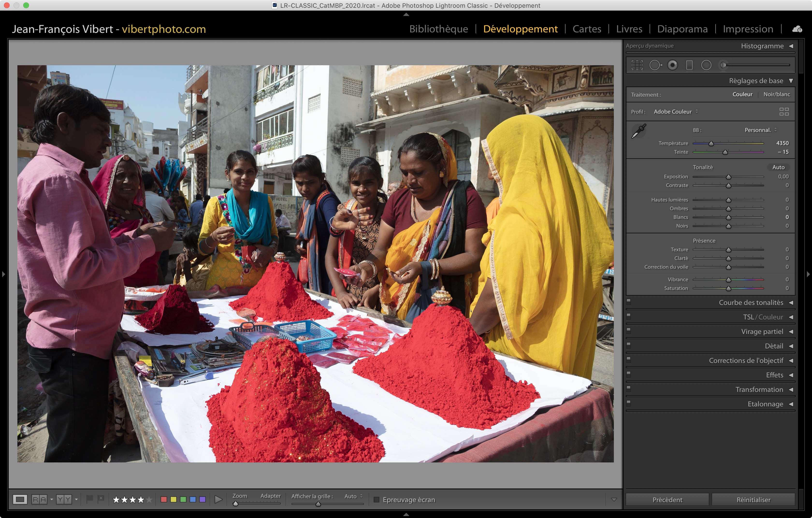Screen dimensions: 812x518
Task: Activate the spot removal tool
Action: 655,65
